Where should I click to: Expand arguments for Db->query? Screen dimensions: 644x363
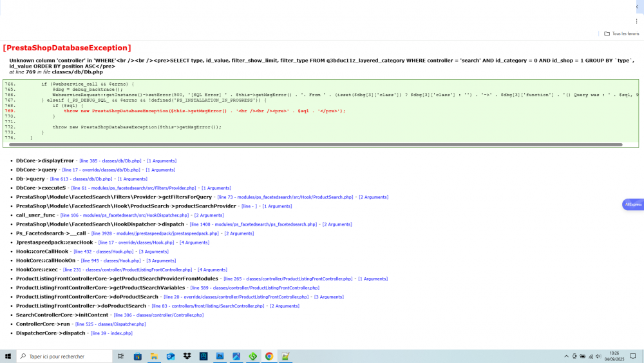point(132,179)
